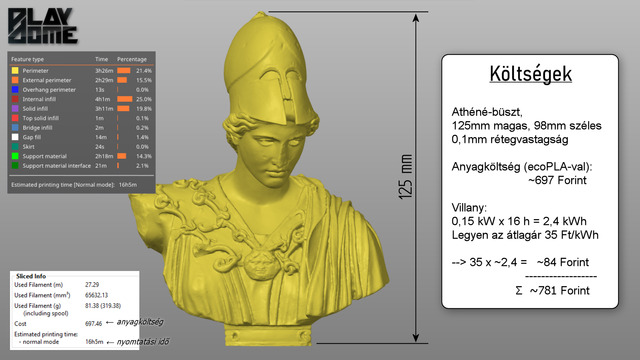This screenshot has height=360, width=640.
Task: Click "Estimated printing time [Normal mode]" line
Action: [x=74, y=184]
